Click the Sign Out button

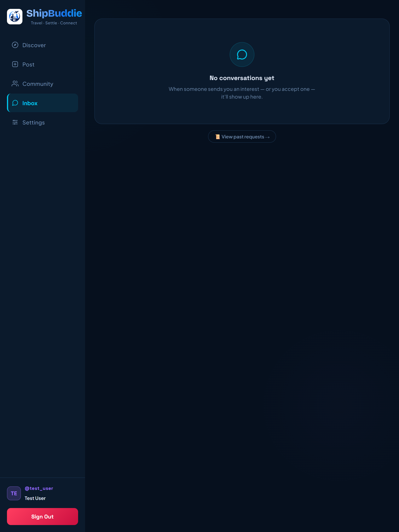[x=43, y=516]
